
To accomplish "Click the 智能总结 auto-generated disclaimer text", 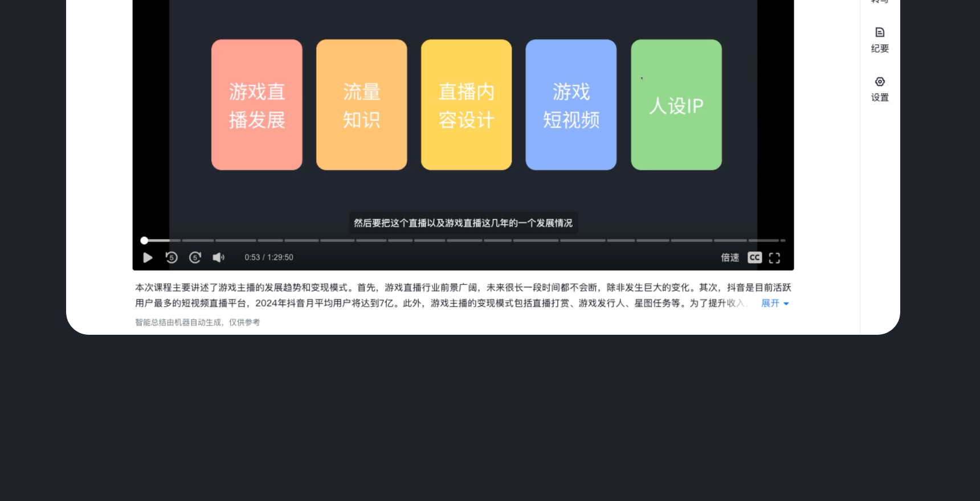I will click(x=197, y=322).
